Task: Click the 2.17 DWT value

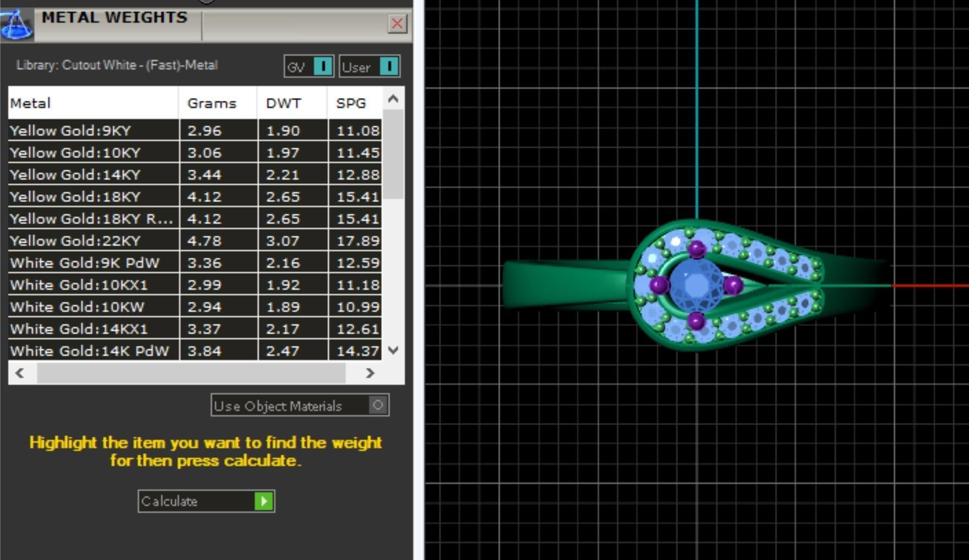Action: coord(283,329)
